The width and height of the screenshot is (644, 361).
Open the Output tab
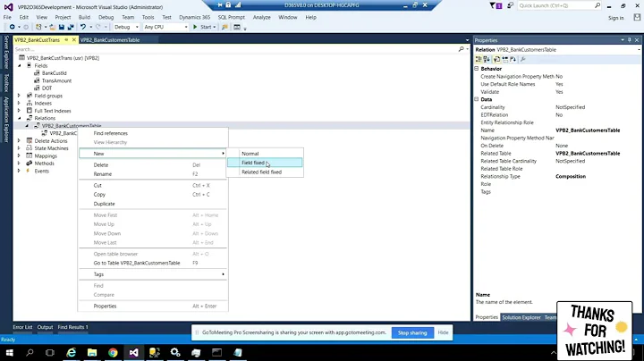tap(46, 327)
